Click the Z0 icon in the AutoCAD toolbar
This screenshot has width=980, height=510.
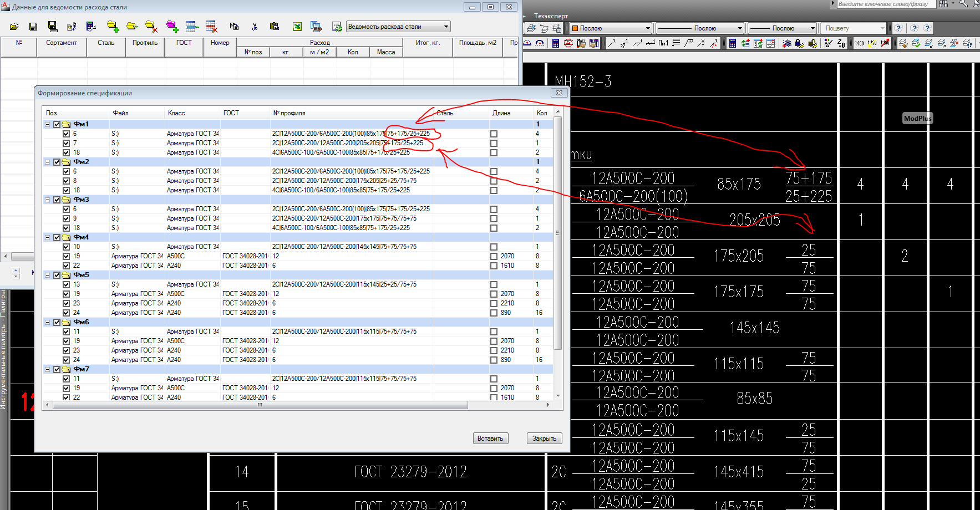[841, 43]
